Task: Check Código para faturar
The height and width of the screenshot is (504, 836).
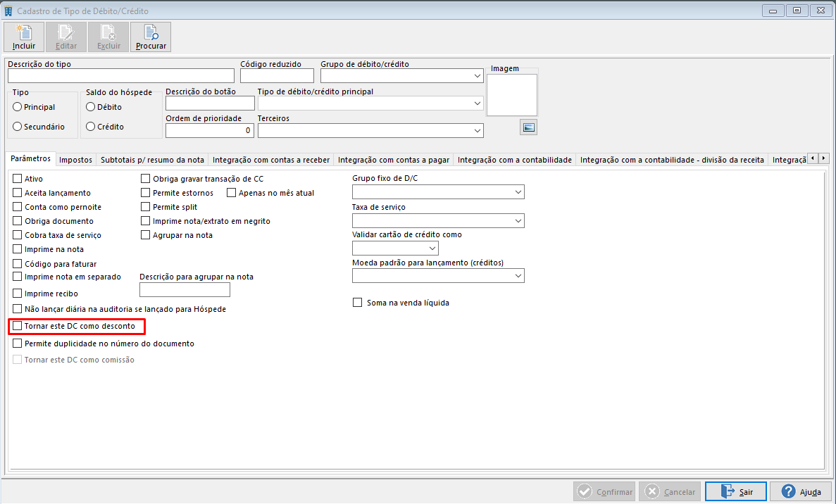Action: point(18,264)
